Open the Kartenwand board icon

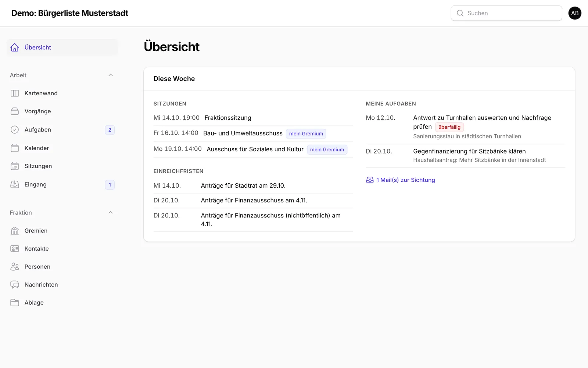pos(15,93)
